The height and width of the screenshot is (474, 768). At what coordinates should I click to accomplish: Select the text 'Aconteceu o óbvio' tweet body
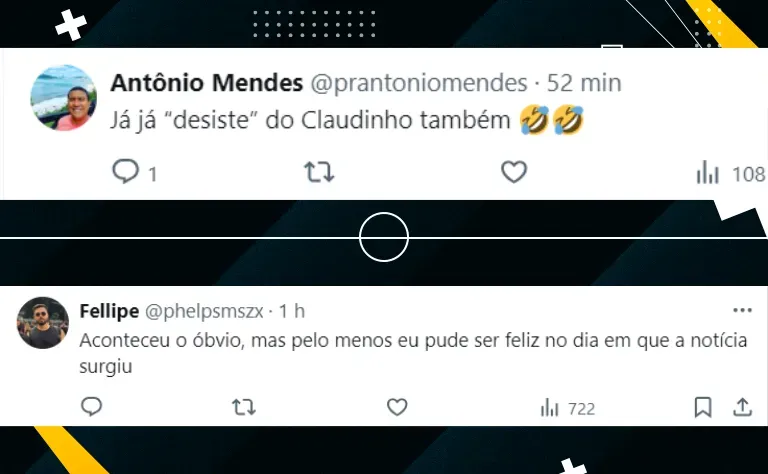[413, 353]
